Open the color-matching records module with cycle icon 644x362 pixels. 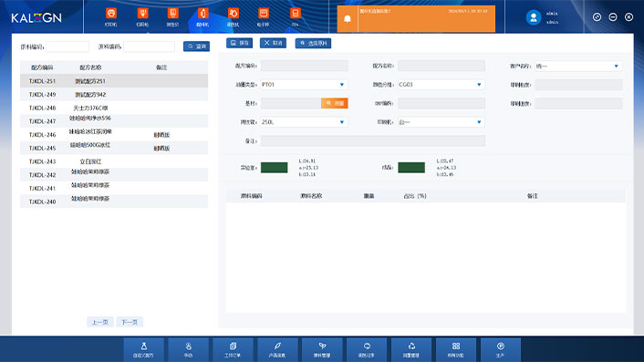point(367,349)
